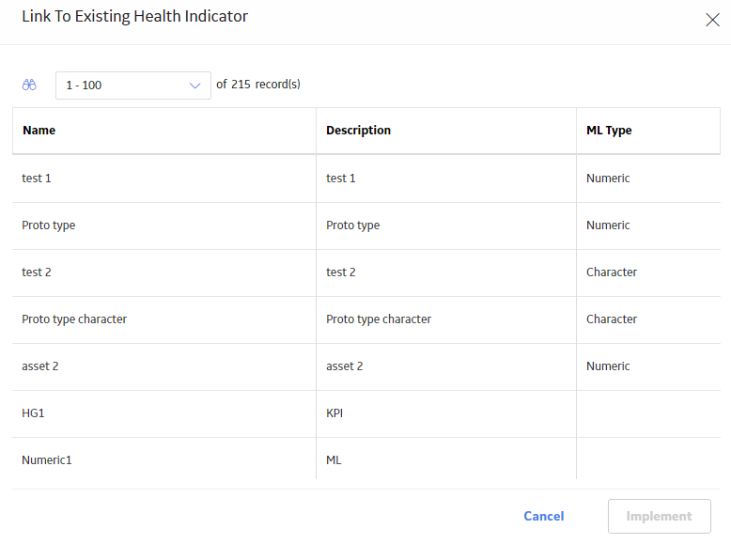Click the KPI description cell
The image size is (731, 560).
446,413
